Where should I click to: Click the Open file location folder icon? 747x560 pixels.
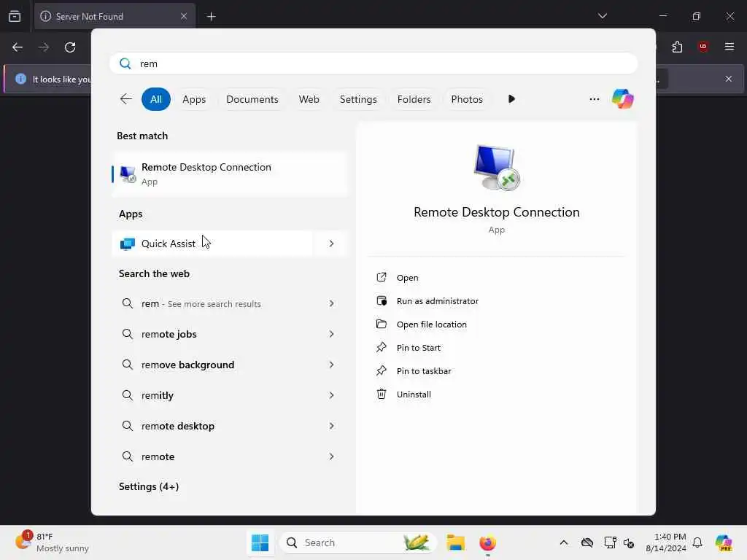pos(381,324)
